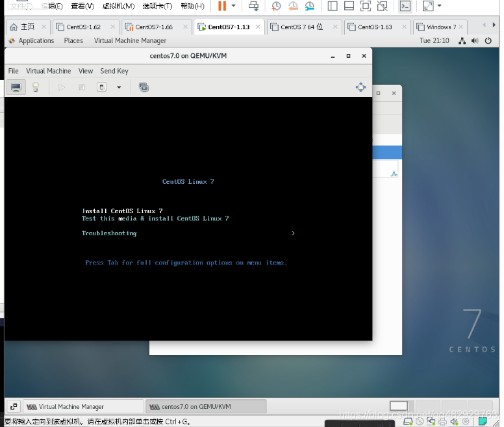Show next tabs with the right arrow
The height and width of the screenshot is (427, 504).
[x=494, y=25]
